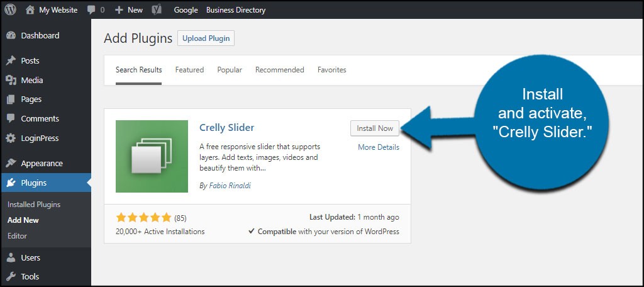
Task: Open More Details link for Crelly Slider
Action: 378,147
